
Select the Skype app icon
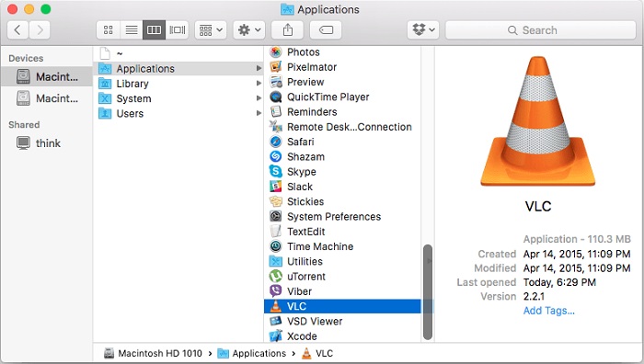click(x=276, y=172)
